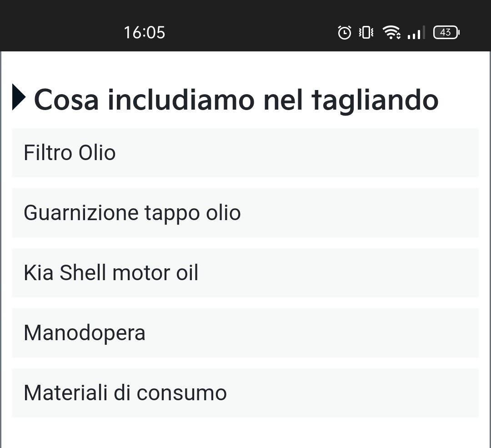Tap the word tagliando in the heading

375,101
